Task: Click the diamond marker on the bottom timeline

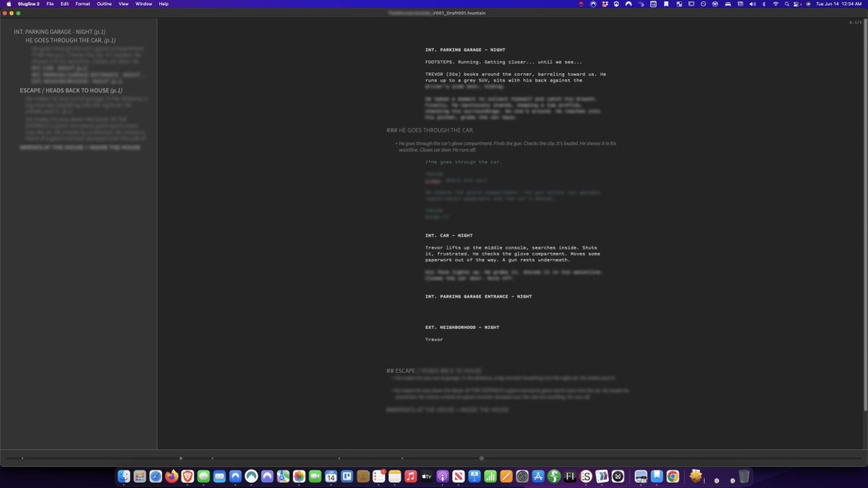Action: pos(482,458)
